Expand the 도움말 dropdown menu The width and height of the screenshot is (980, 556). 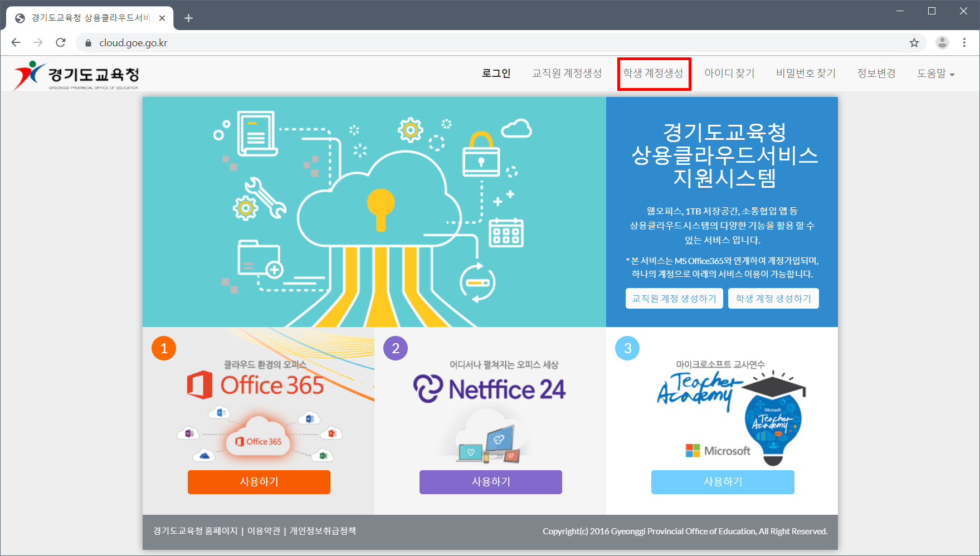pyautogui.click(x=936, y=74)
